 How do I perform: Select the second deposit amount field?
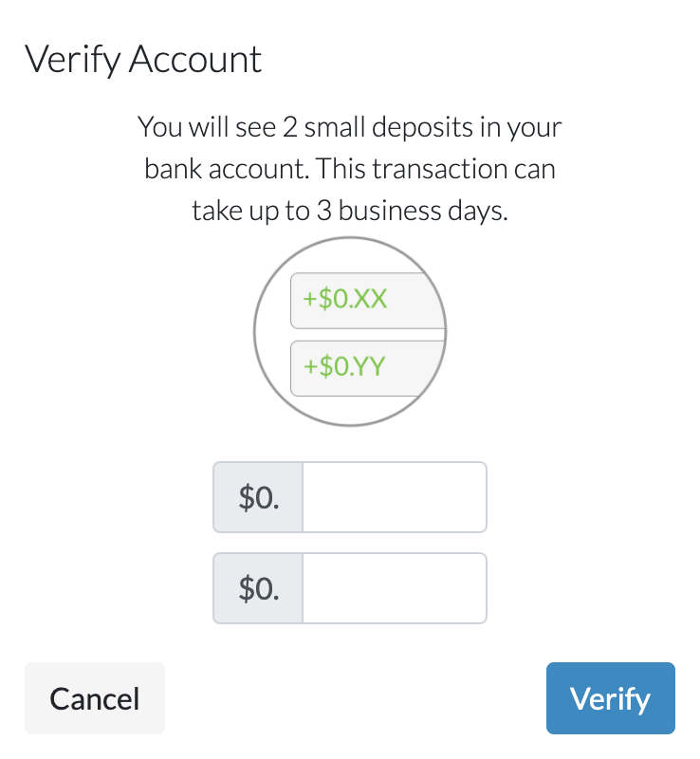[x=393, y=587]
